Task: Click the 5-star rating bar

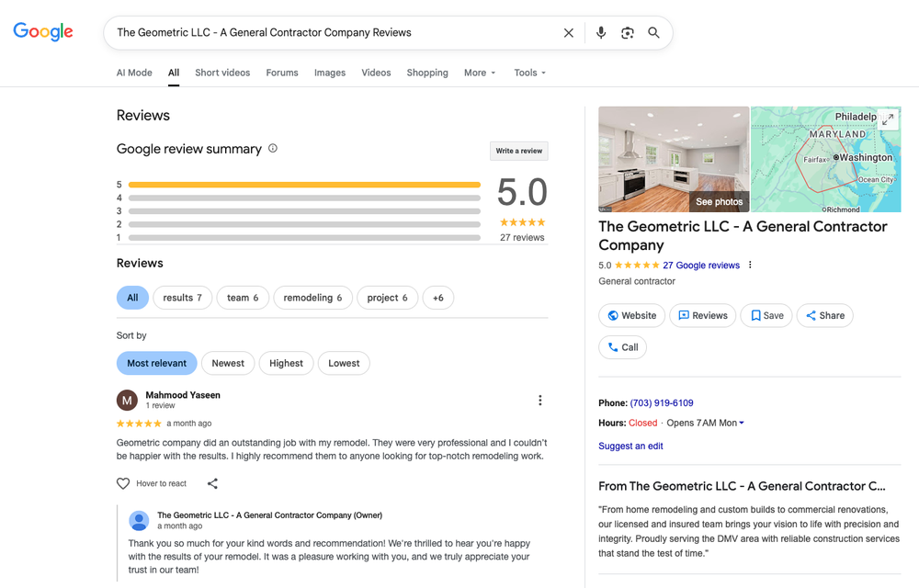Action: tap(304, 185)
